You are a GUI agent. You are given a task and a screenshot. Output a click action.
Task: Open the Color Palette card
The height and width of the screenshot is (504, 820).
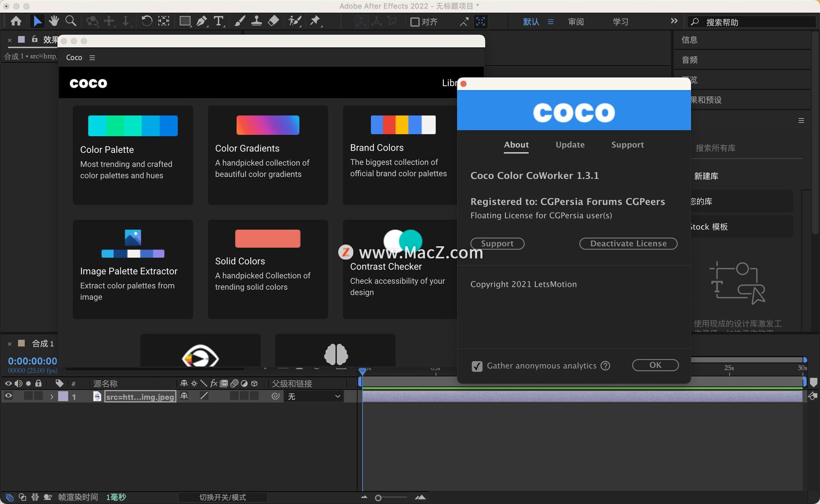[133, 155]
